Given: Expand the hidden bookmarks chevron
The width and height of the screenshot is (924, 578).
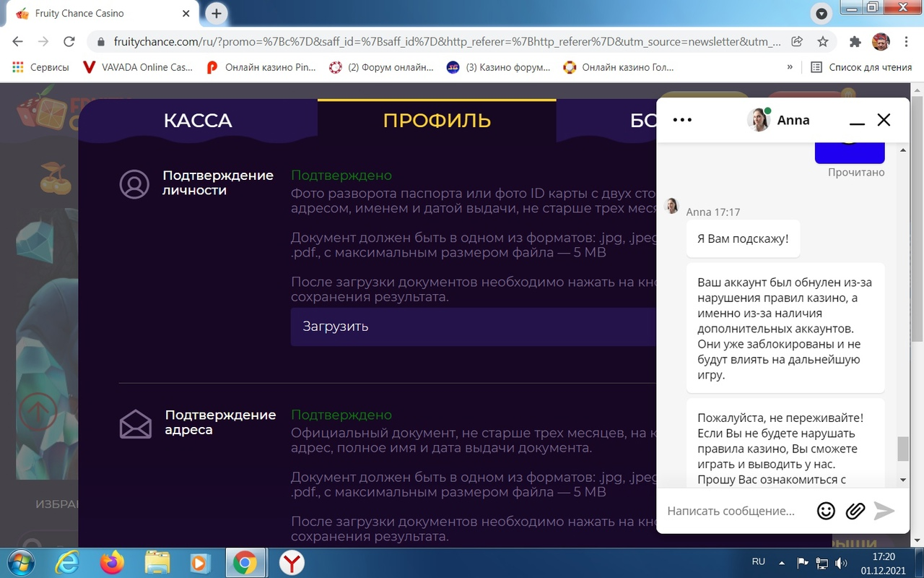Looking at the screenshot, I should tap(790, 67).
